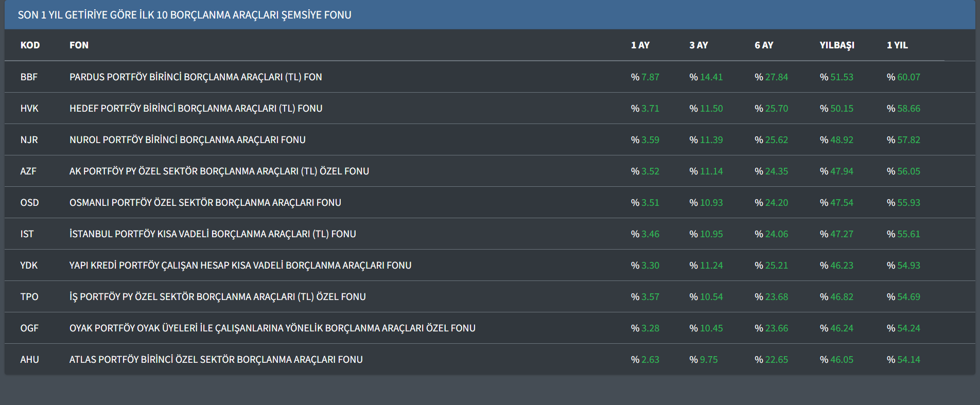Click the HVK fund code
Image resolution: width=980 pixels, height=405 pixels.
point(29,109)
